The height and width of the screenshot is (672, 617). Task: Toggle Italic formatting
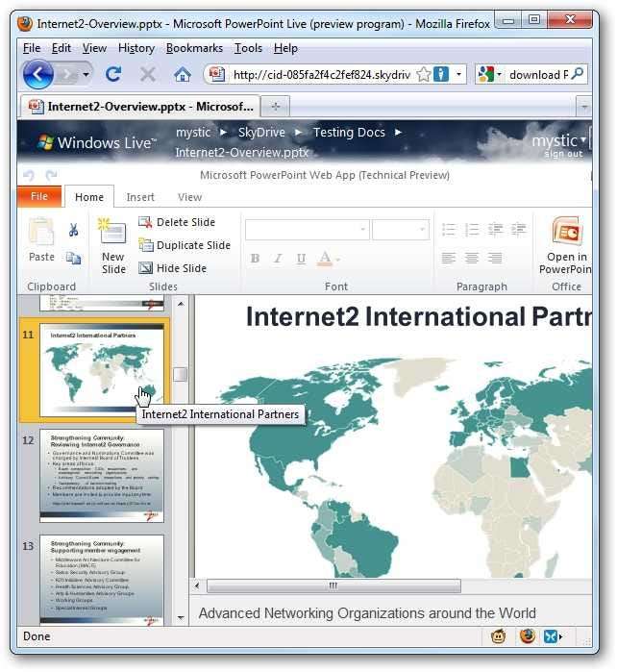click(278, 258)
